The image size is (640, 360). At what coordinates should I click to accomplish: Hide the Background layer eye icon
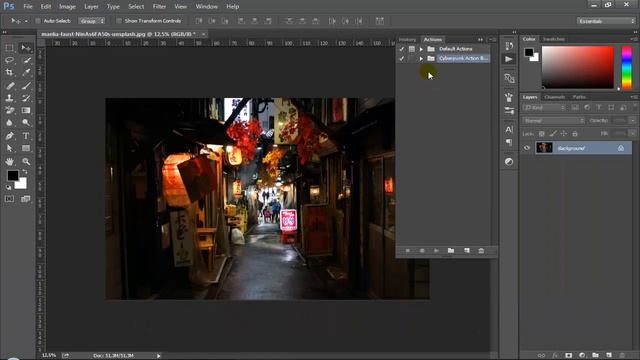pyautogui.click(x=527, y=148)
